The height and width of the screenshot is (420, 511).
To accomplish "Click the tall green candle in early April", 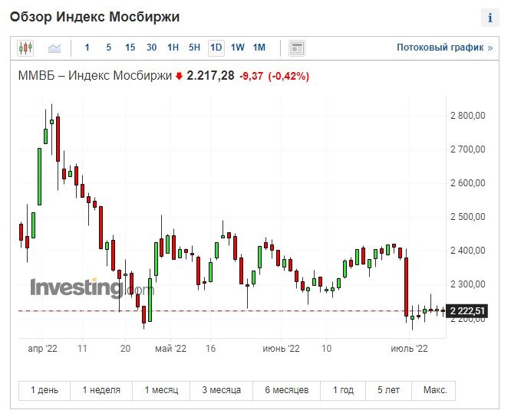I will point(39,176).
